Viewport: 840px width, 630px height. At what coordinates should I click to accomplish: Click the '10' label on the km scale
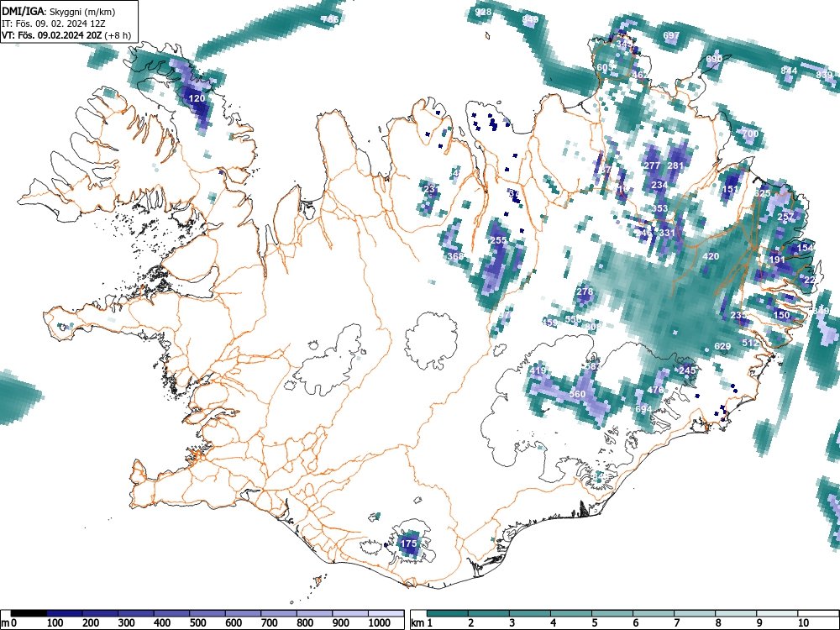pos(803,623)
